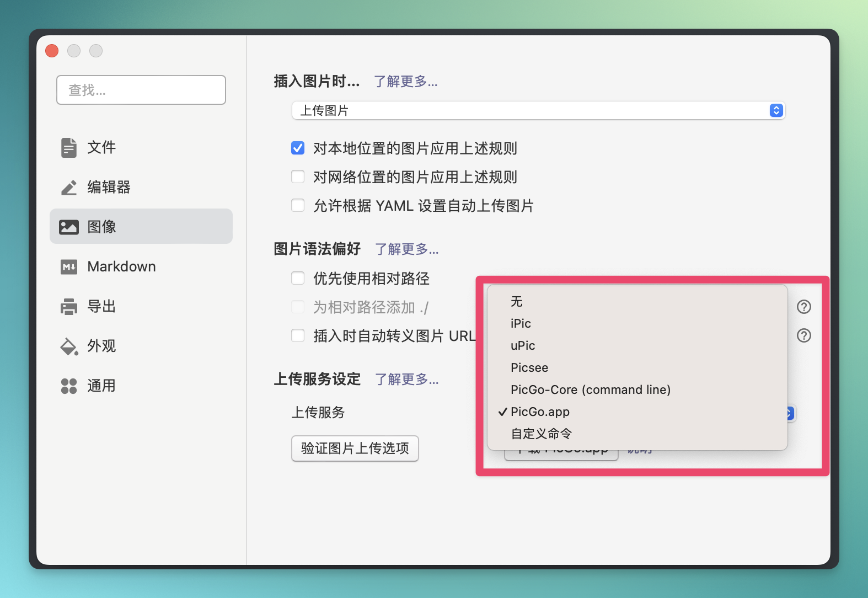Screen dimensions: 868x598
Task: Pick uPic as upload service
Action: point(637,345)
